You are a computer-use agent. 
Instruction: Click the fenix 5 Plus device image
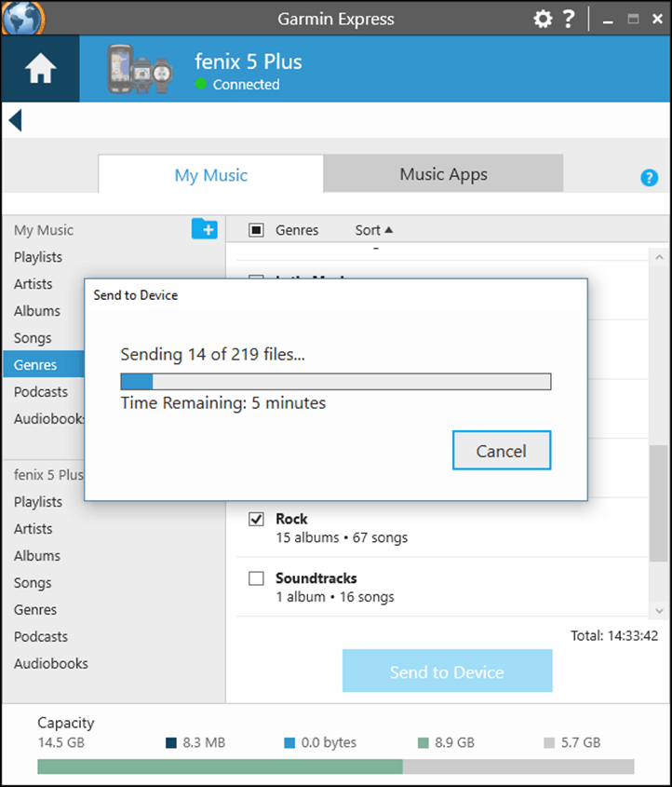pyautogui.click(x=140, y=69)
